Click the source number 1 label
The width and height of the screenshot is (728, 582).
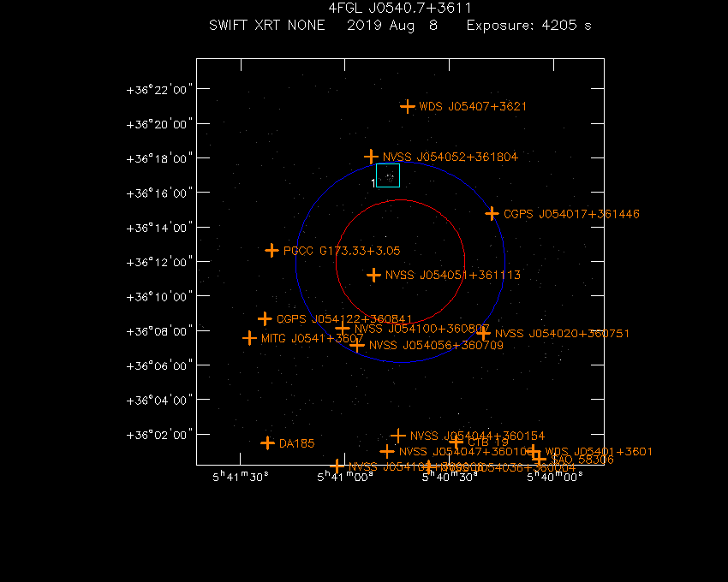click(x=373, y=183)
